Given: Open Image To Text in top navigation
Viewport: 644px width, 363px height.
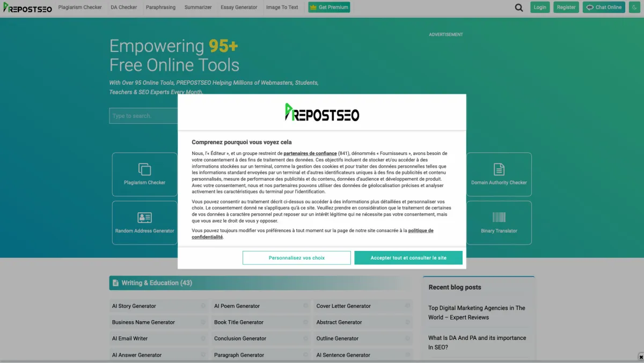Looking at the screenshot, I should click(282, 8).
